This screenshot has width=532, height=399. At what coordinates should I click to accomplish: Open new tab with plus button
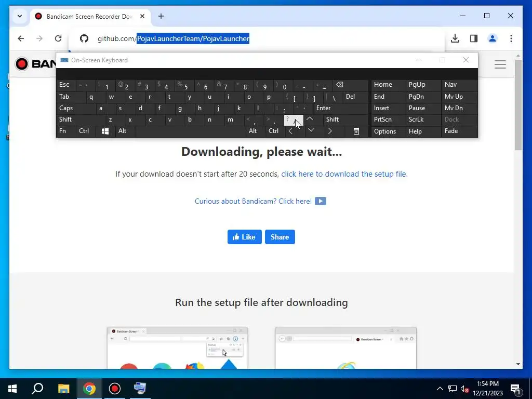coord(161,16)
